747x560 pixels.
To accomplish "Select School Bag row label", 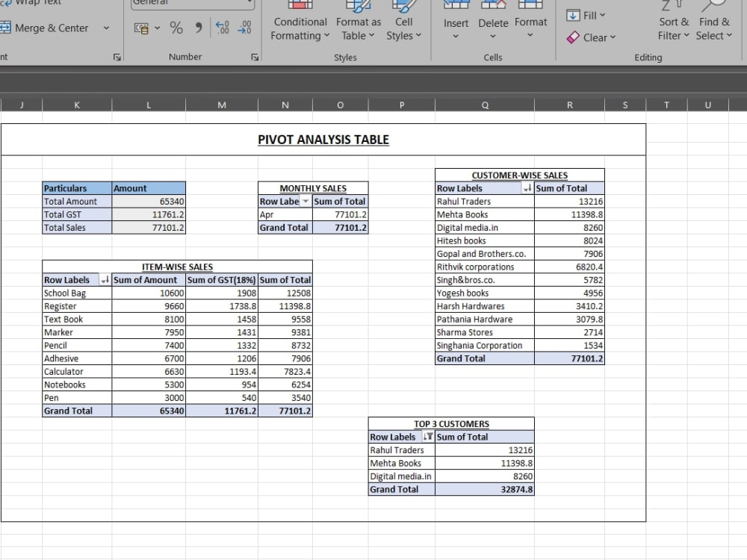I will click(x=77, y=293).
